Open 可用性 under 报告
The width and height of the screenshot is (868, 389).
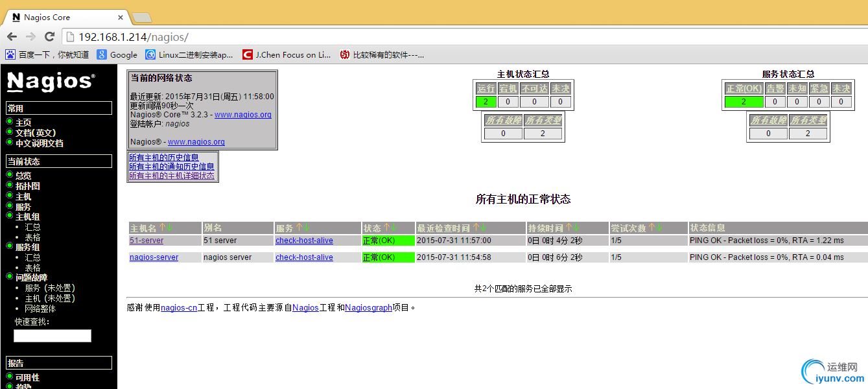[27, 377]
